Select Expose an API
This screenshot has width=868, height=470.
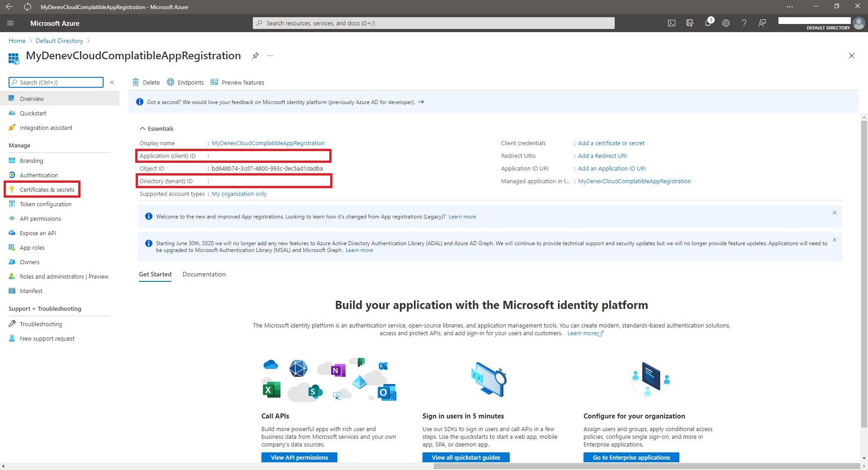click(x=38, y=233)
